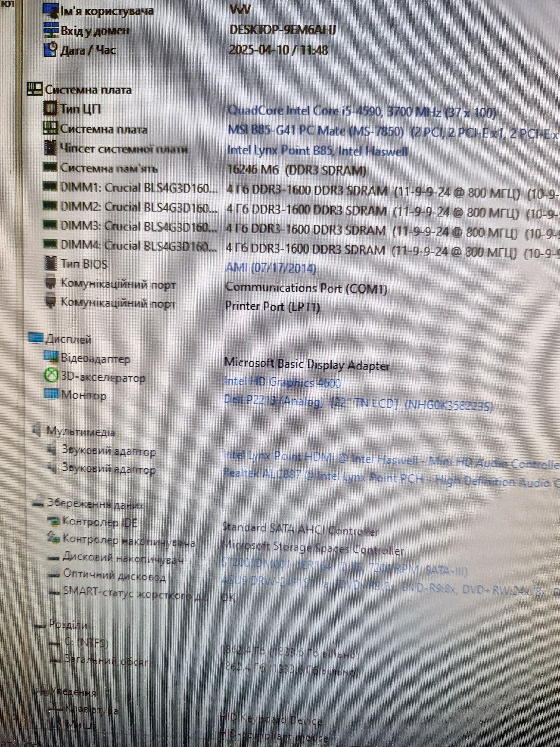
Task: Click the domain login row icon
Action: click(x=51, y=30)
